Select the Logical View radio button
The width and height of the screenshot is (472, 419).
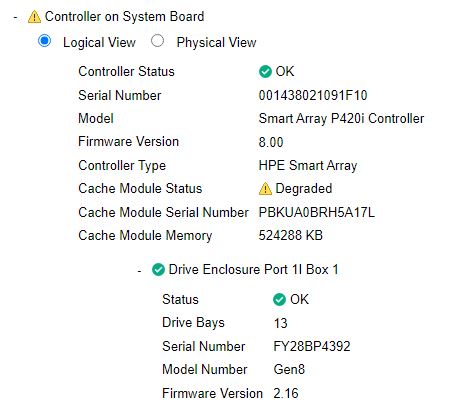click(x=45, y=41)
